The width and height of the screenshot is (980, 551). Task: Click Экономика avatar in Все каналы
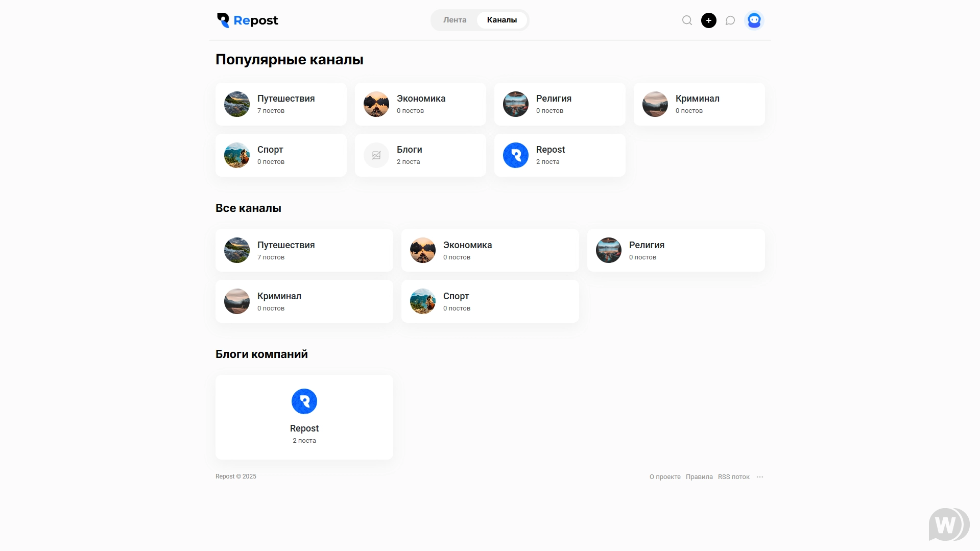click(x=422, y=250)
